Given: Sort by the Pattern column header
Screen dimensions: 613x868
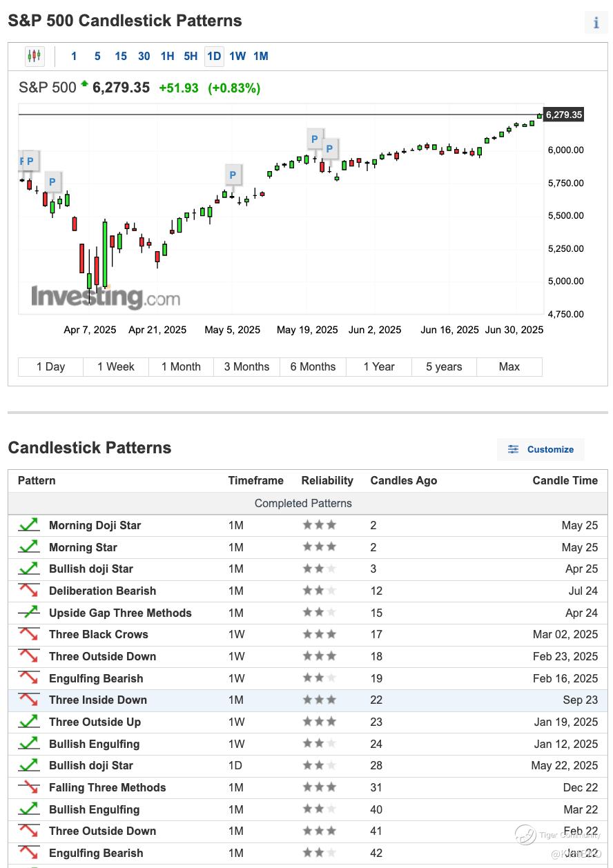Looking at the screenshot, I should pyautogui.click(x=37, y=481).
